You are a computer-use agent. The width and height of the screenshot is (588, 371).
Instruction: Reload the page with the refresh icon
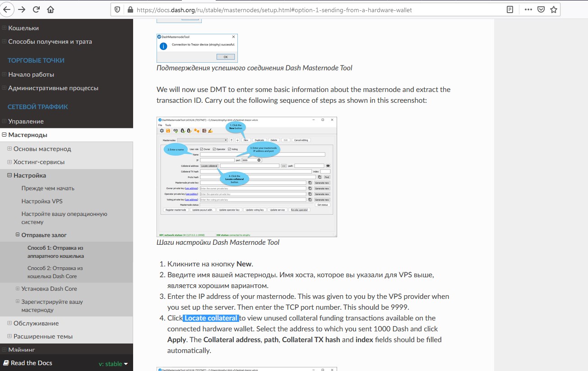pos(36,9)
